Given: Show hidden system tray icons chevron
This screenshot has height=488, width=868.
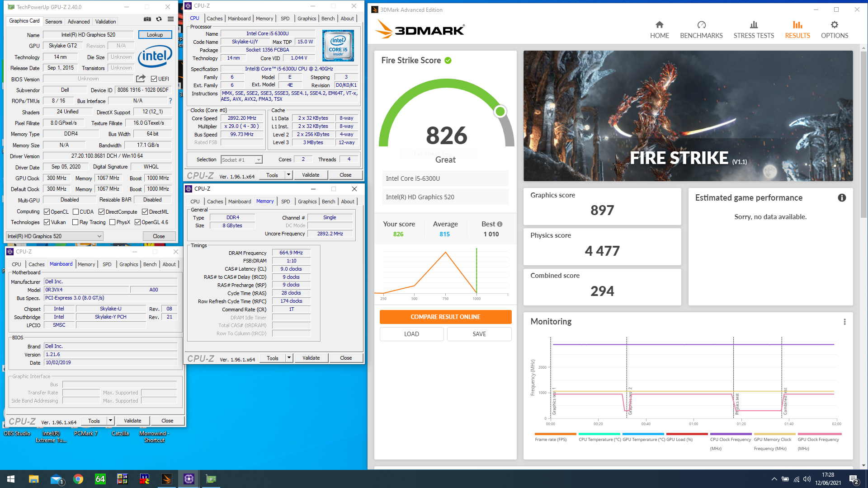Looking at the screenshot, I should coord(774,479).
